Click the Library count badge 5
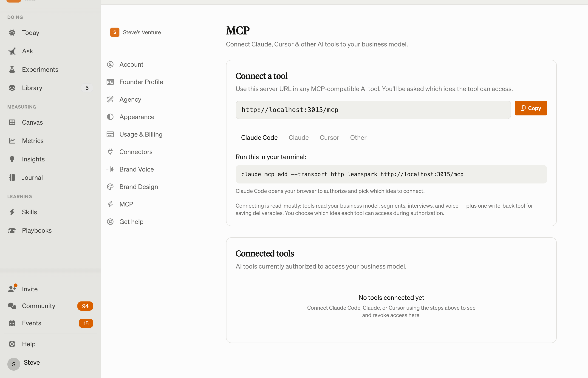Viewport: 588px width, 378px height. (x=87, y=88)
